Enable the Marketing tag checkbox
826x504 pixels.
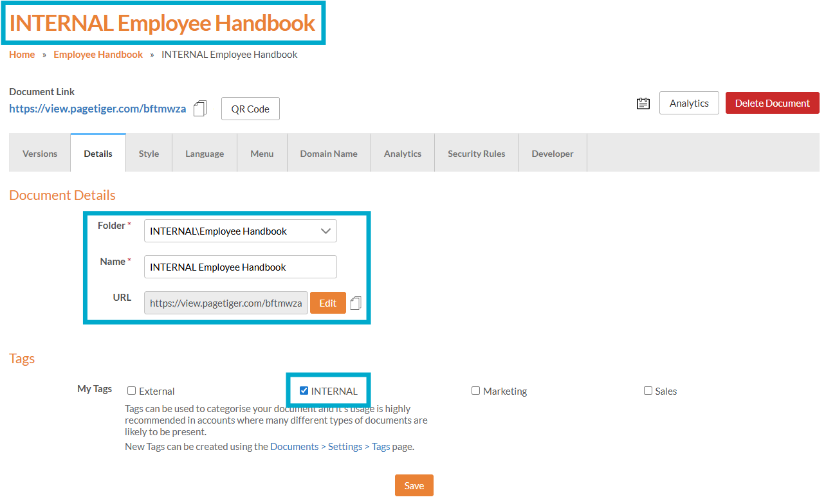pyautogui.click(x=476, y=390)
